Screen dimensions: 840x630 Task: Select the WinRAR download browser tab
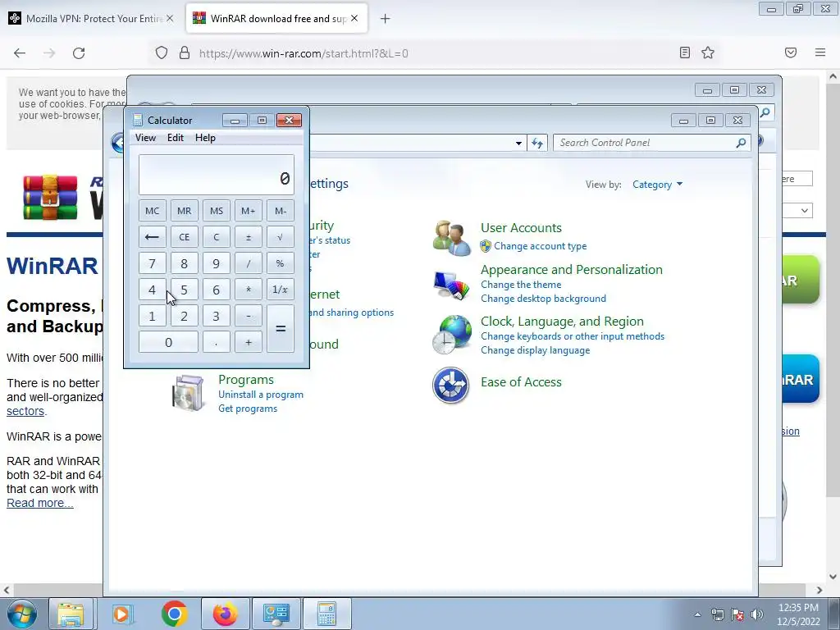click(276, 19)
